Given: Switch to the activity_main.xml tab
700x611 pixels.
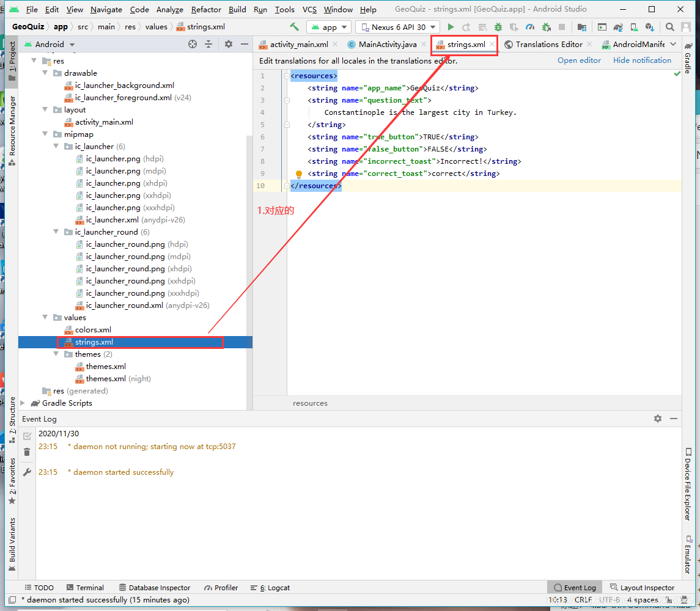Looking at the screenshot, I should (299, 44).
